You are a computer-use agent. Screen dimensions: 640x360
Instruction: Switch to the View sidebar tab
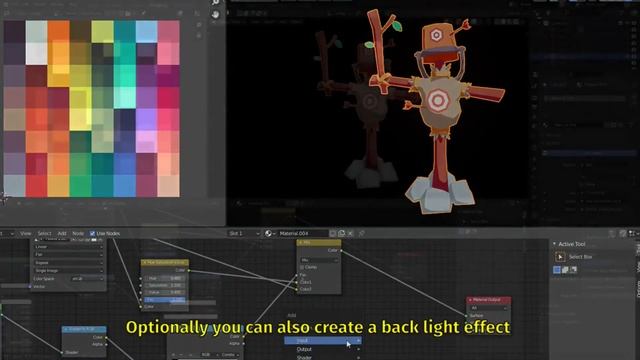pyautogui.click(x=637, y=267)
